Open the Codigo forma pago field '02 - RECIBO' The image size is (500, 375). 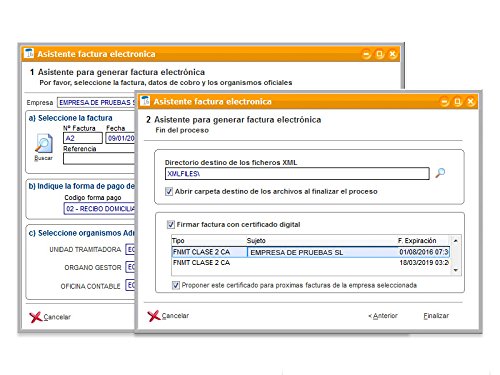[99, 209]
